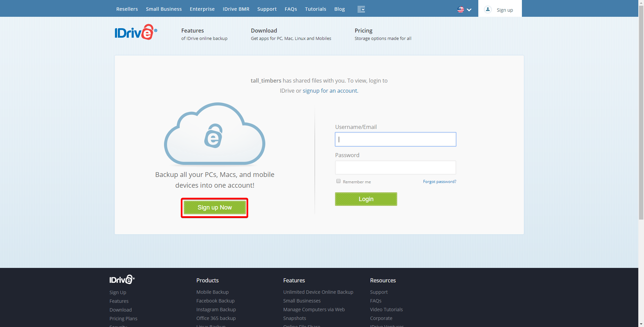The height and width of the screenshot is (327, 644).
Task: Click the cloud backup illustration
Action: (x=215, y=134)
